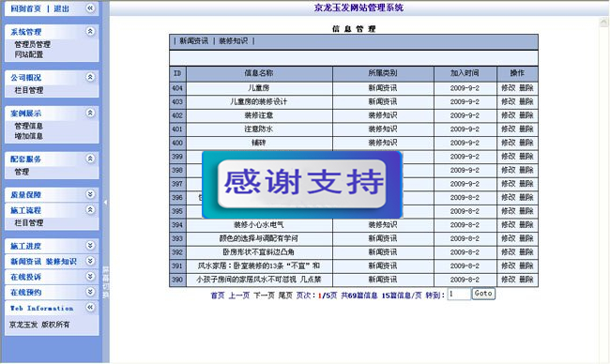
Task: Collapse the 配套服务 panel icon
Action: point(90,159)
